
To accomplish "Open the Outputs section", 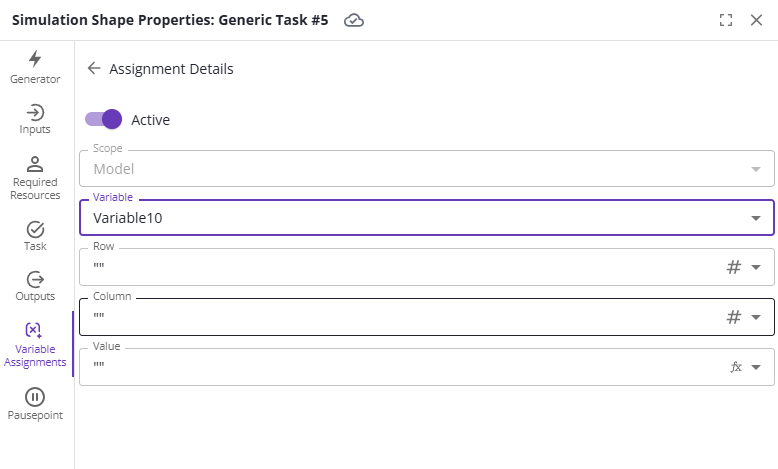I will tap(35, 285).
